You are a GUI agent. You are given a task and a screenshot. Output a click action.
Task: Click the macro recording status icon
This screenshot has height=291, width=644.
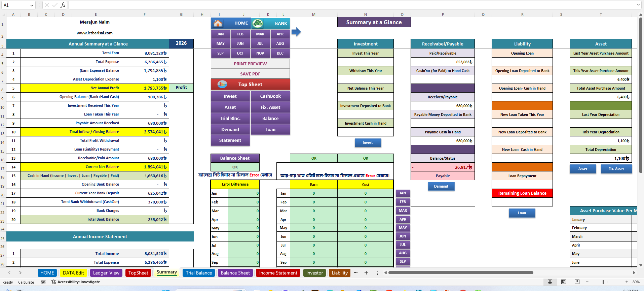43,282
